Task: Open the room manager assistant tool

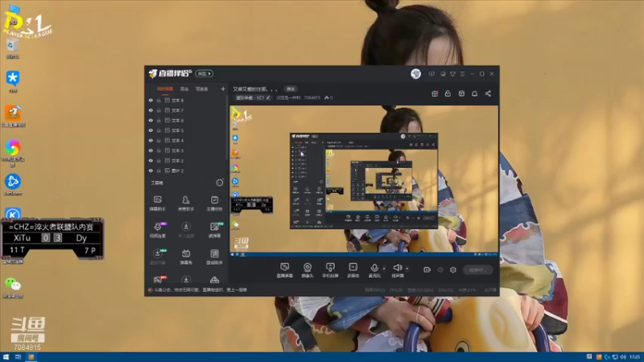Action: coord(186,204)
